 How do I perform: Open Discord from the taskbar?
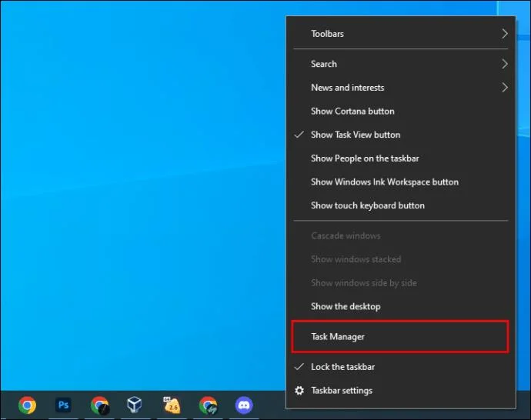click(x=244, y=405)
